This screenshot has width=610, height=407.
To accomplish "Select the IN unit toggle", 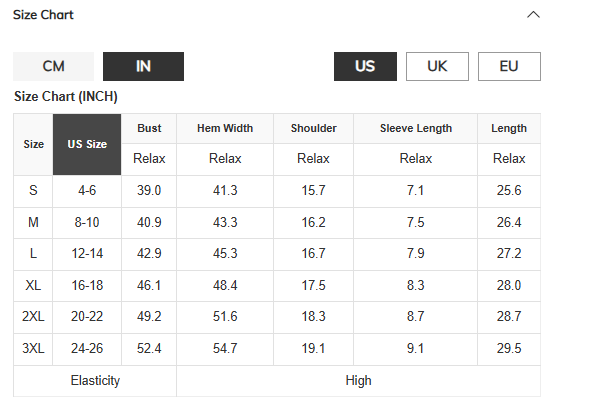I will coord(143,67).
